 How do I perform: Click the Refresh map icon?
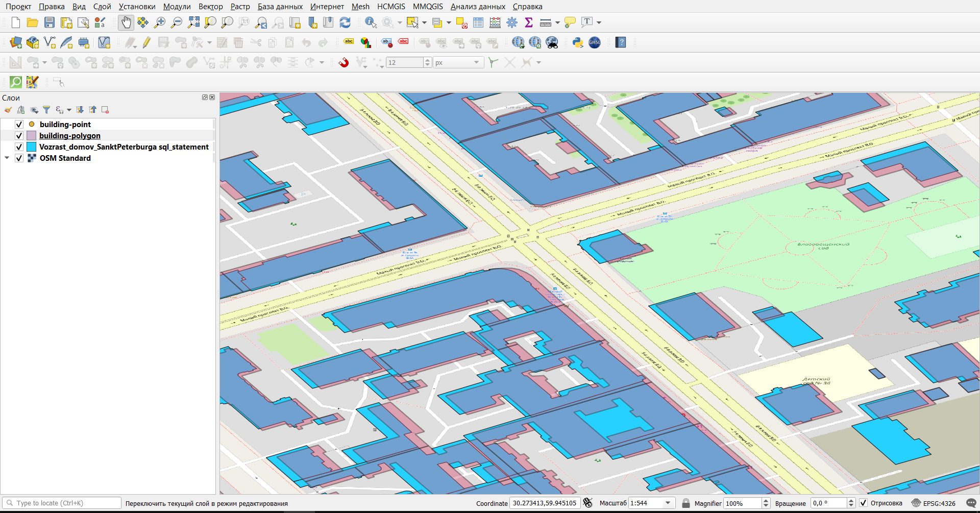coord(345,22)
